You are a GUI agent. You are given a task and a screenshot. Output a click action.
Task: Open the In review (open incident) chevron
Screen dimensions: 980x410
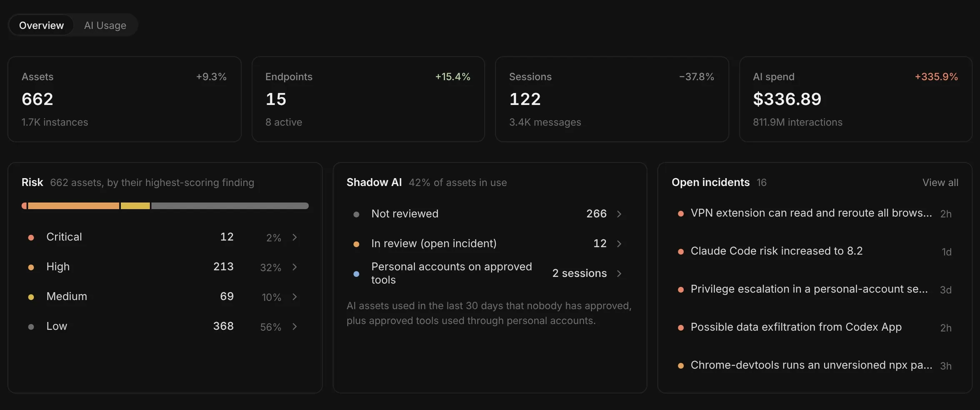pos(619,244)
